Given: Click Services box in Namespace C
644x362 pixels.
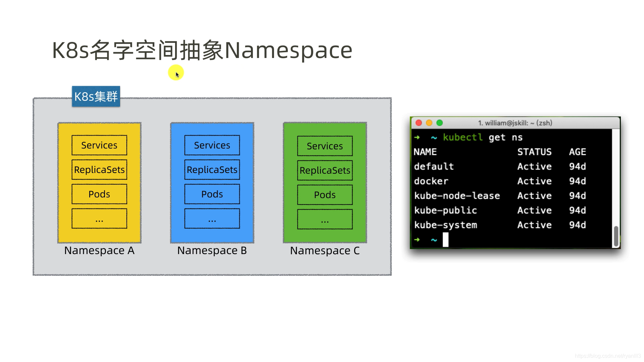Looking at the screenshot, I should click(x=325, y=146).
